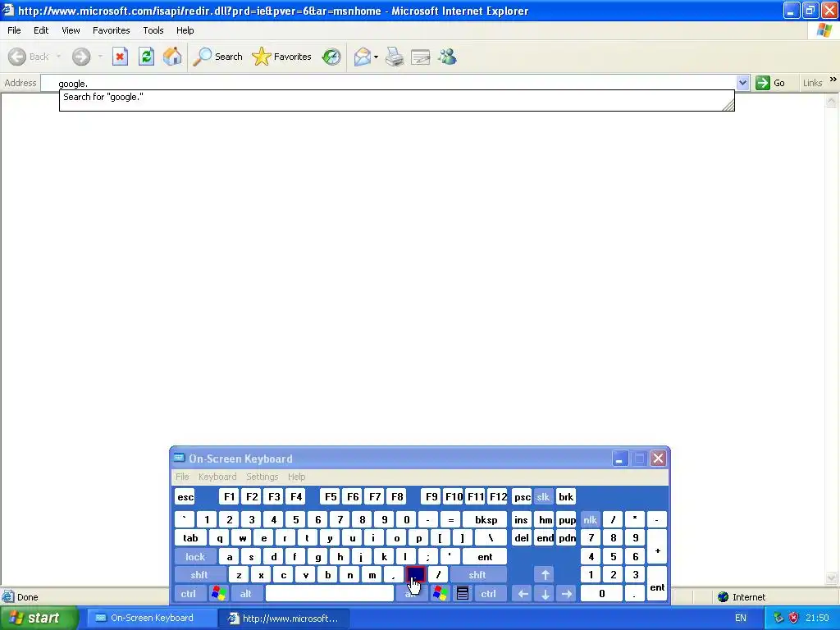Click the letter o key
This screenshot has height=630, width=840.
[x=396, y=538]
